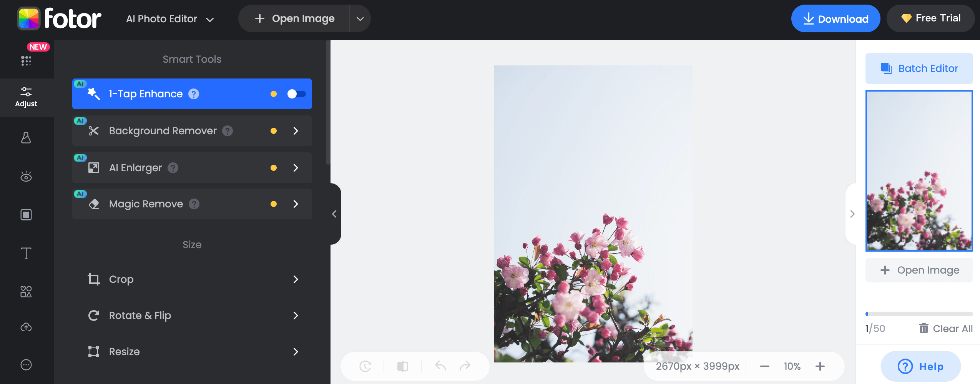This screenshot has height=384, width=980.
Task: Open the cloud upload panel
Action: pyautogui.click(x=26, y=327)
